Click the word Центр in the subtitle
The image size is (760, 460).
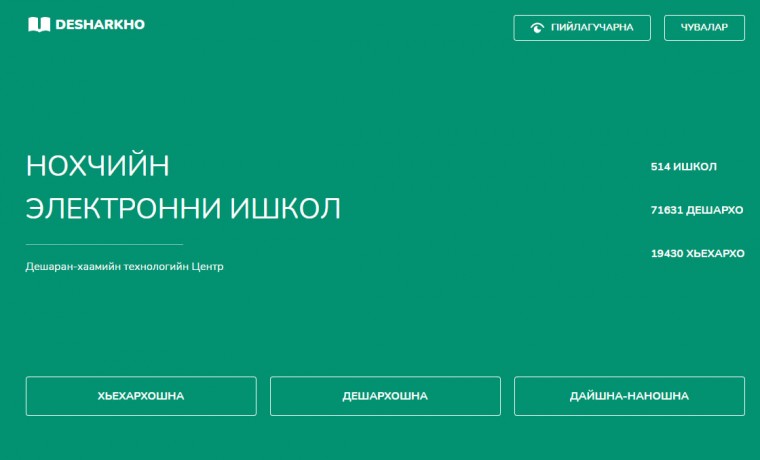pyautogui.click(x=206, y=267)
